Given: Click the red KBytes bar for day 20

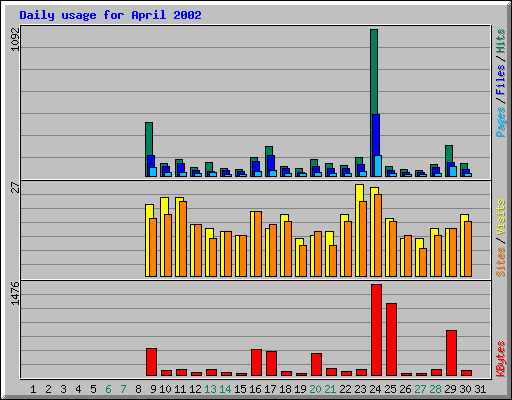Looking at the screenshot, I should click(x=316, y=364).
